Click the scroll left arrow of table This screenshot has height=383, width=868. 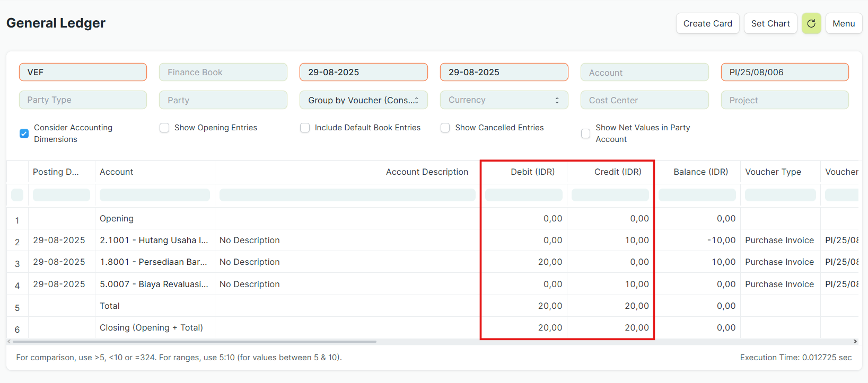(9, 342)
